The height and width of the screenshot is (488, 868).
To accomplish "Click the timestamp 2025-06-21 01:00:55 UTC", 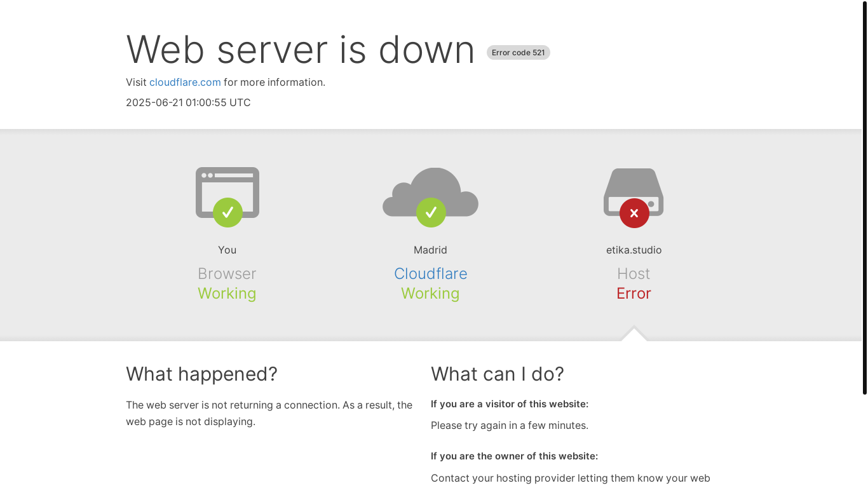I will [x=188, y=102].
